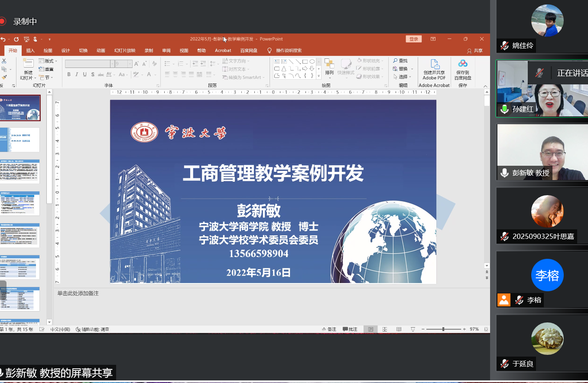Click the Undo arrow in quick access toolbar
This screenshot has height=383, width=588.
(x=3, y=39)
